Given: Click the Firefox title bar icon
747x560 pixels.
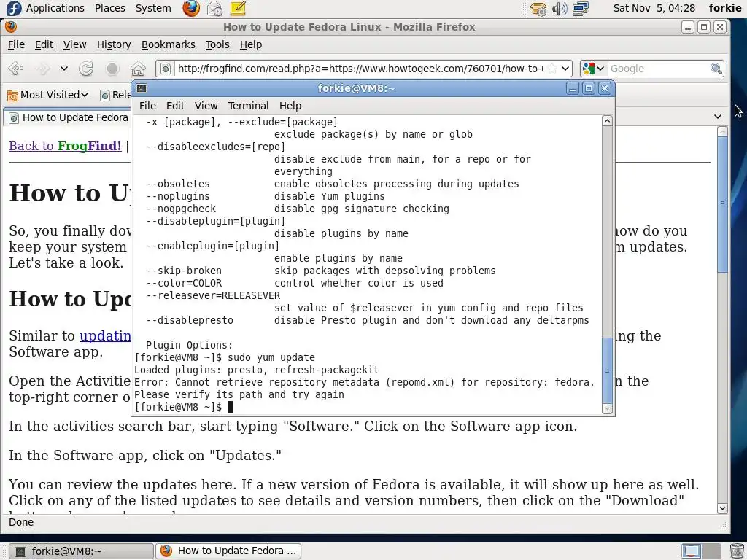Looking at the screenshot, I should (x=11, y=27).
